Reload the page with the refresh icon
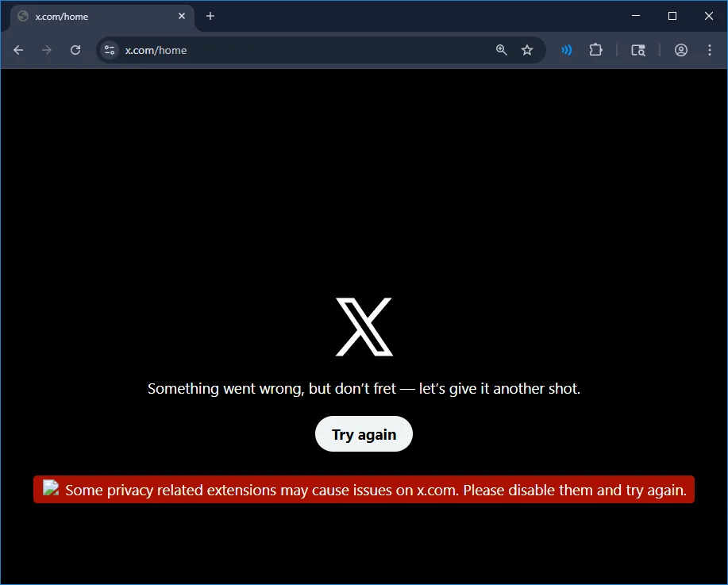The image size is (728, 585). click(75, 49)
